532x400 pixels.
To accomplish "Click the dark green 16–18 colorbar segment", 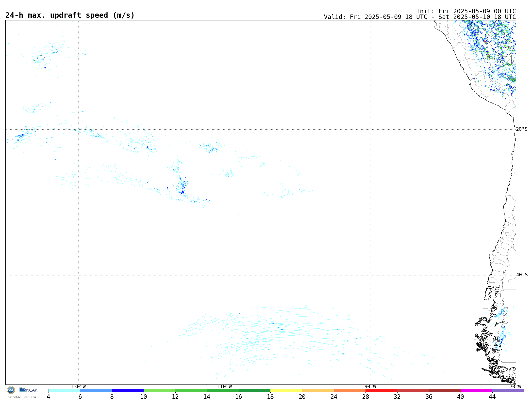I will 255,391.
